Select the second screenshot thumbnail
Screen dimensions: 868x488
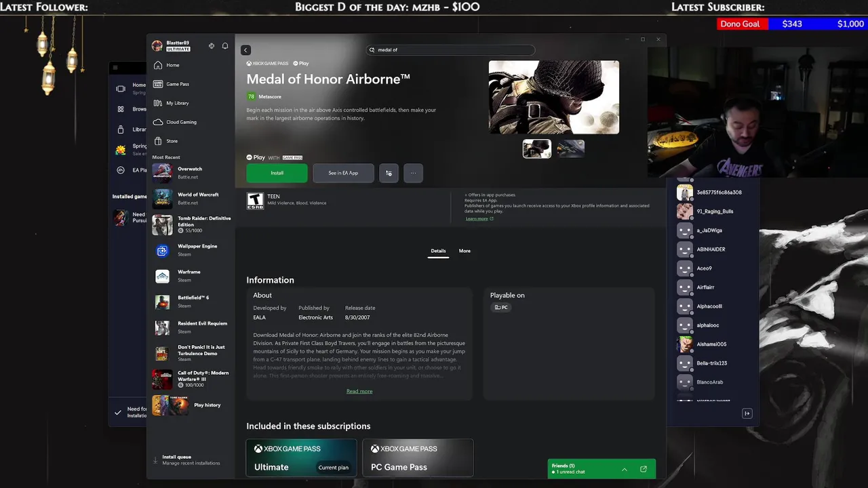570,148
